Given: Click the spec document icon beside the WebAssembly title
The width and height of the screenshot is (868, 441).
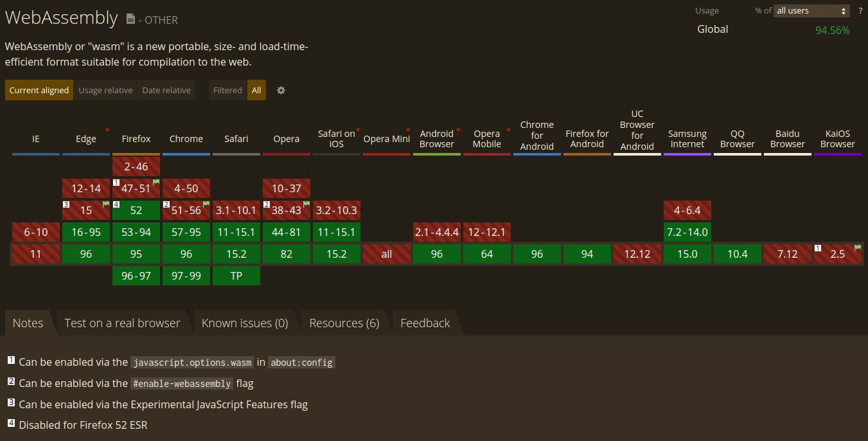Looking at the screenshot, I should tap(130, 19).
